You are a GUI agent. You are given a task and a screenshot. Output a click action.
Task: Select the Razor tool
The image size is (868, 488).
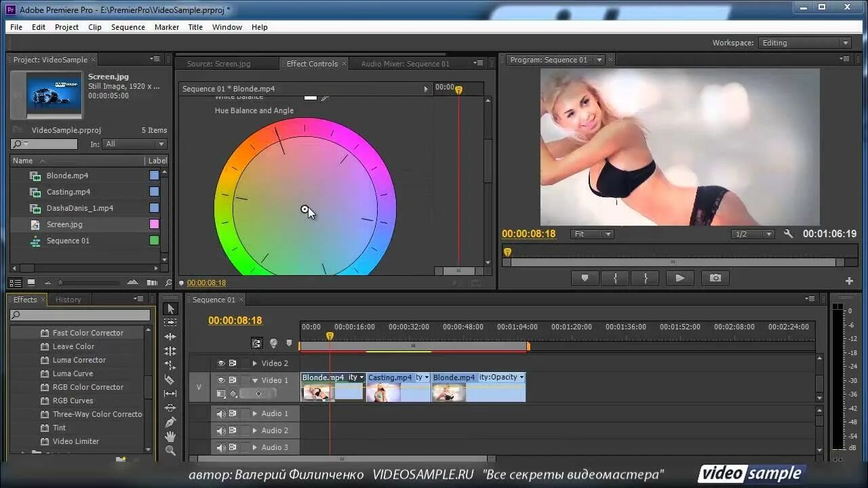click(x=170, y=380)
